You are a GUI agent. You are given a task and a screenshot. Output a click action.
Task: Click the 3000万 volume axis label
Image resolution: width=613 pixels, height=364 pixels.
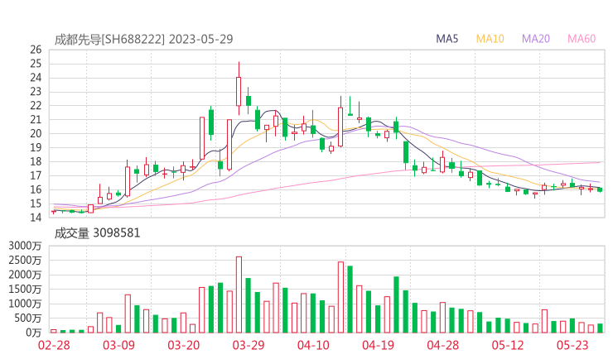tap(25, 246)
